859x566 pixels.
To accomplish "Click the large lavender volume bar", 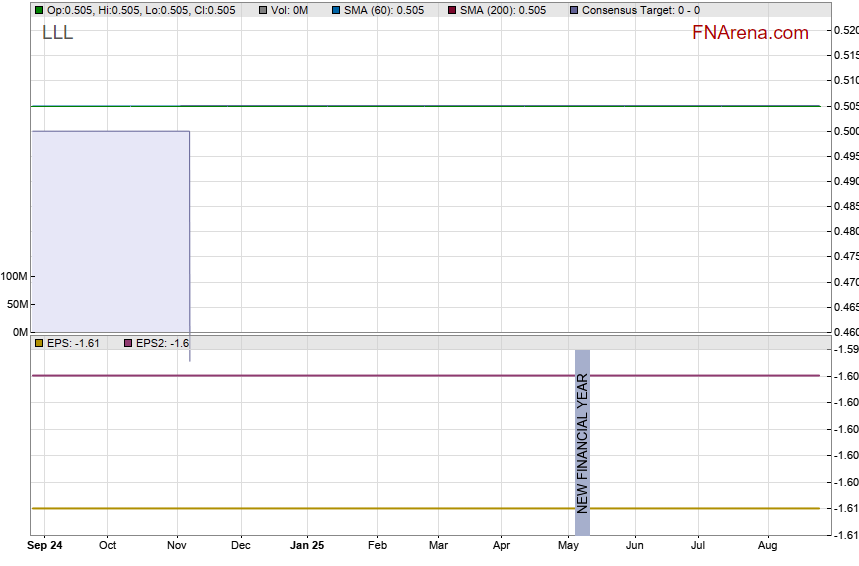I will point(110,230).
